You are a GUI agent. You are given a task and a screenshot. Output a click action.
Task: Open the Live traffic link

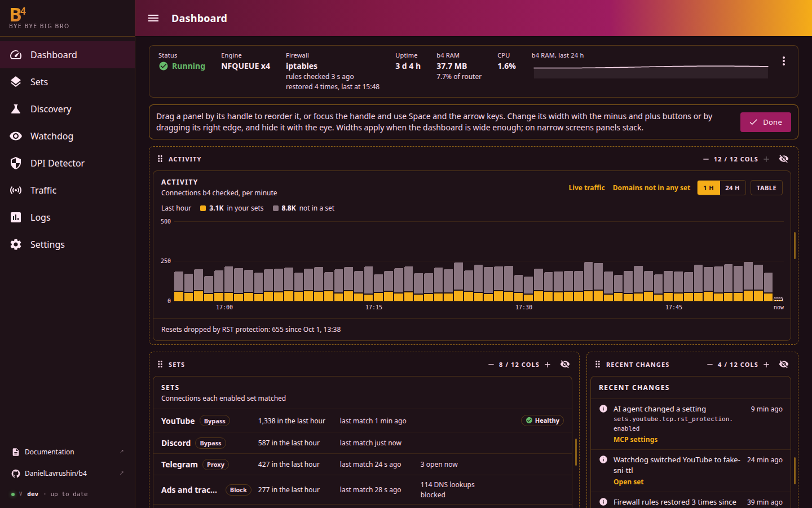[586, 188]
